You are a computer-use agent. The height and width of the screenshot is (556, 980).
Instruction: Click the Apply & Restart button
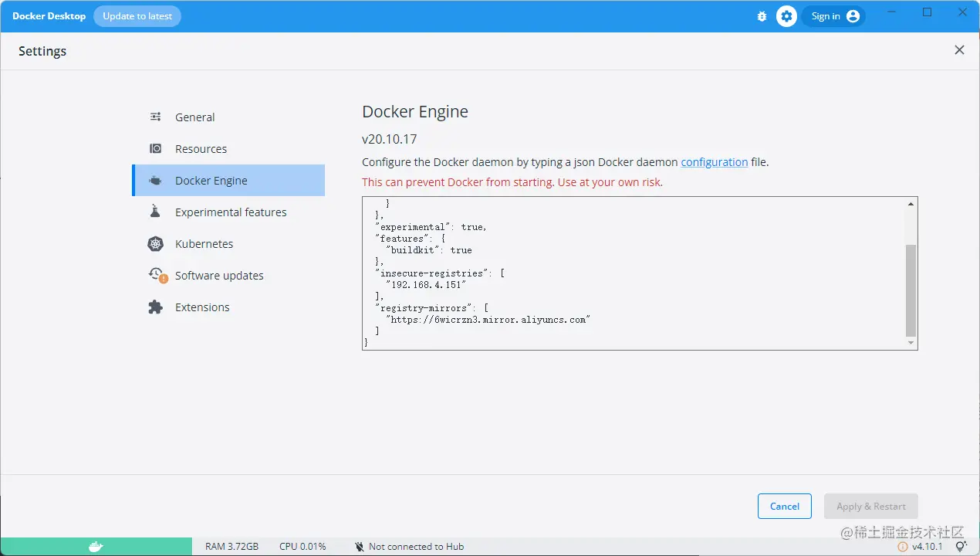tap(871, 507)
